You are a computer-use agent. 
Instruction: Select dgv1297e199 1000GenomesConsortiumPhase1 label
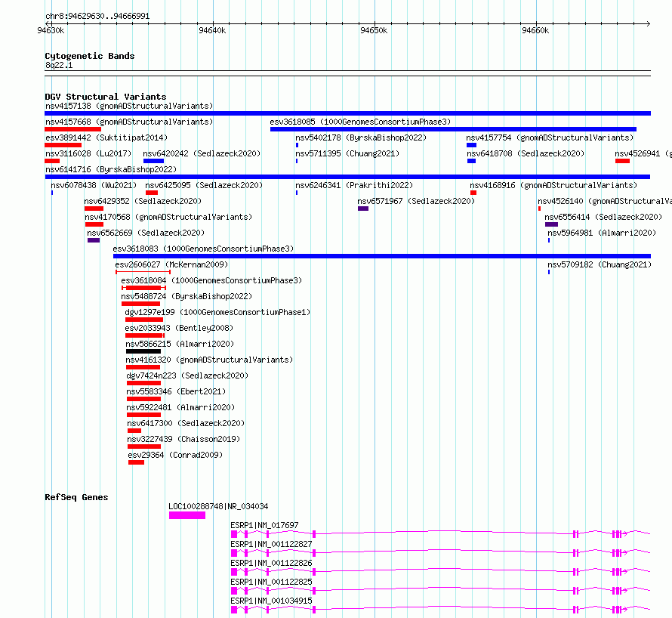(217, 312)
